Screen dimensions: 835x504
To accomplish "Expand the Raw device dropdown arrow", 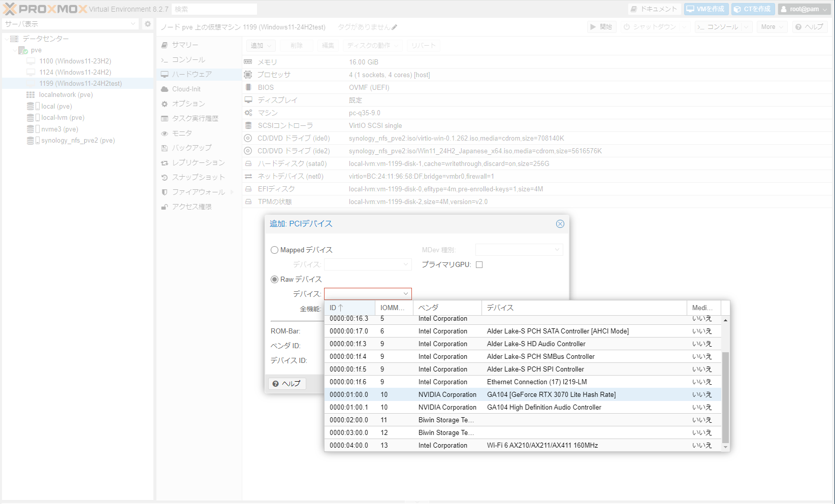I will point(406,294).
